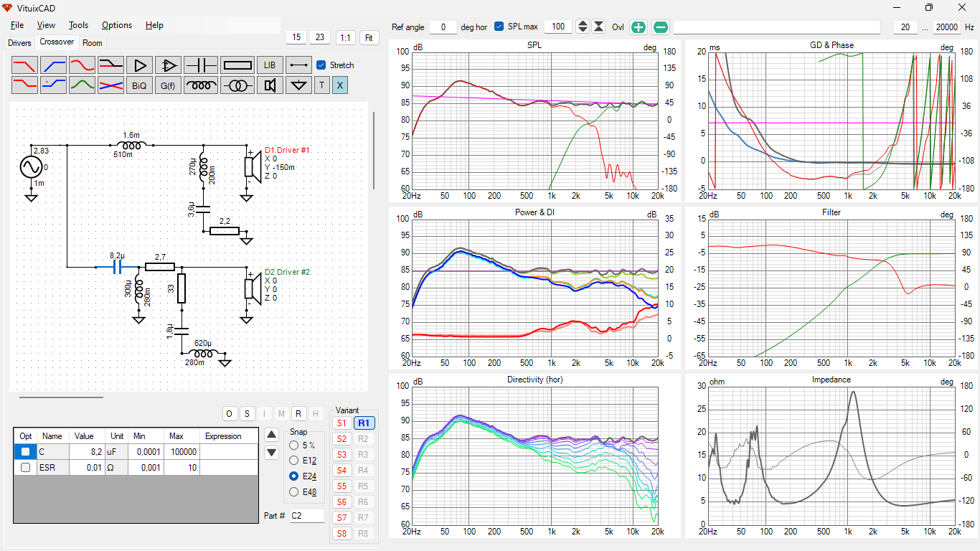The width and height of the screenshot is (980, 551).
Task: Remove overlay with green minus button
Action: (x=661, y=27)
